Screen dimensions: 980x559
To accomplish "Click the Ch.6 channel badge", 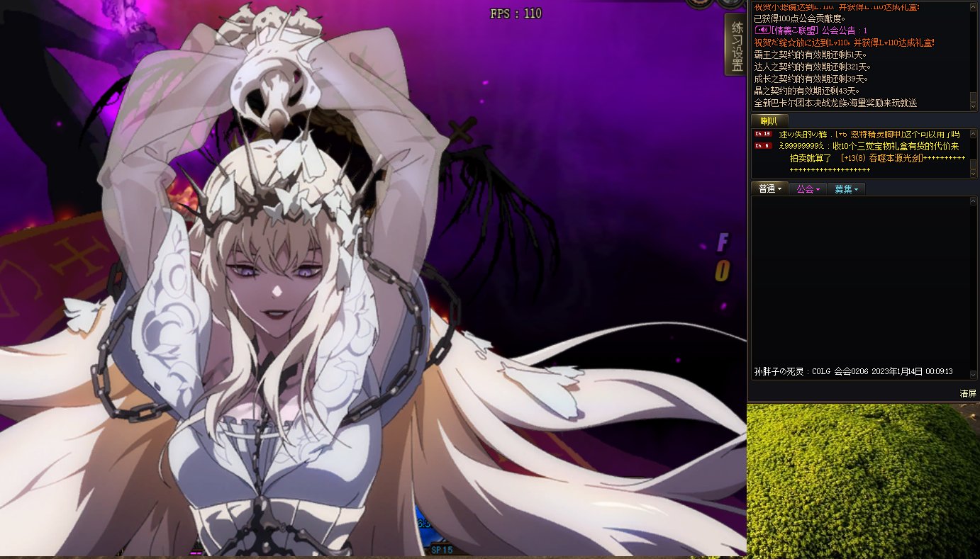I will 763,146.
